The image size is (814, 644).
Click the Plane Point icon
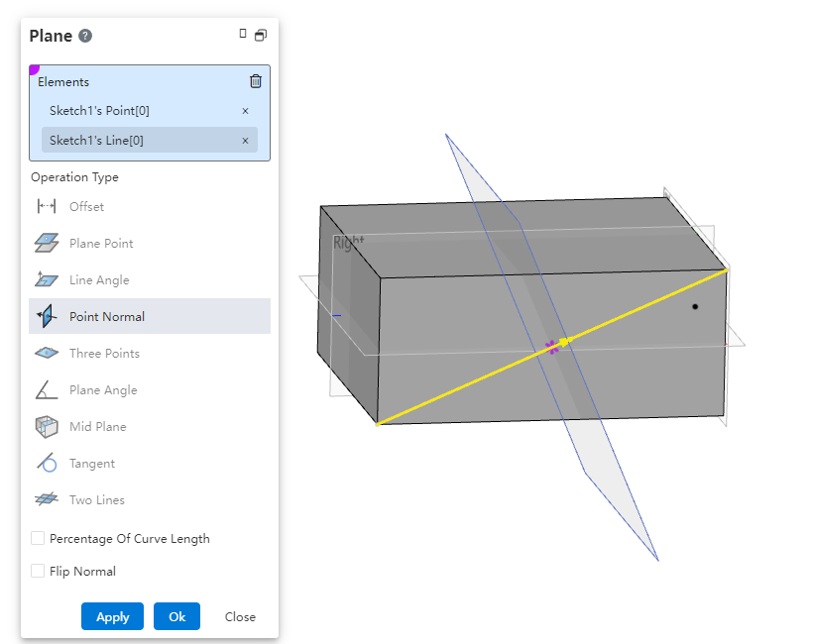[x=47, y=243]
